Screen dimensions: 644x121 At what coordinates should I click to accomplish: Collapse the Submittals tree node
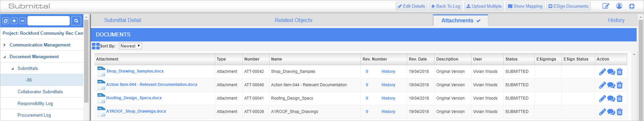tap(12, 69)
